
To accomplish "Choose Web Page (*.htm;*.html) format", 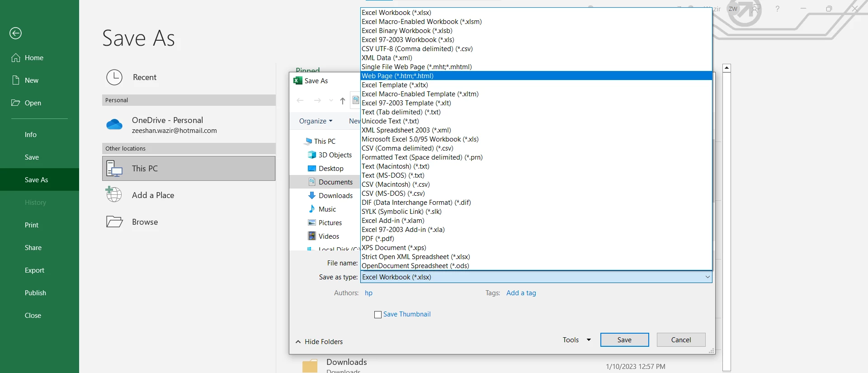I will pos(536,76).
